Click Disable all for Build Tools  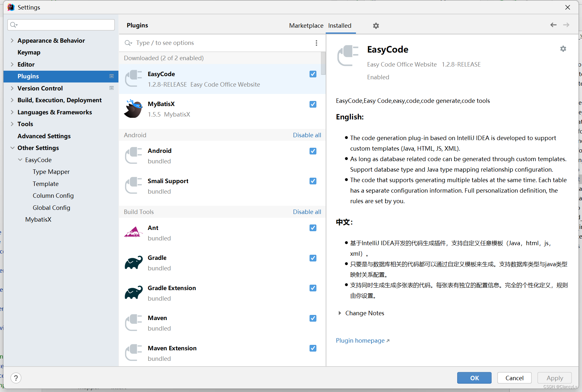coord(307,212)
